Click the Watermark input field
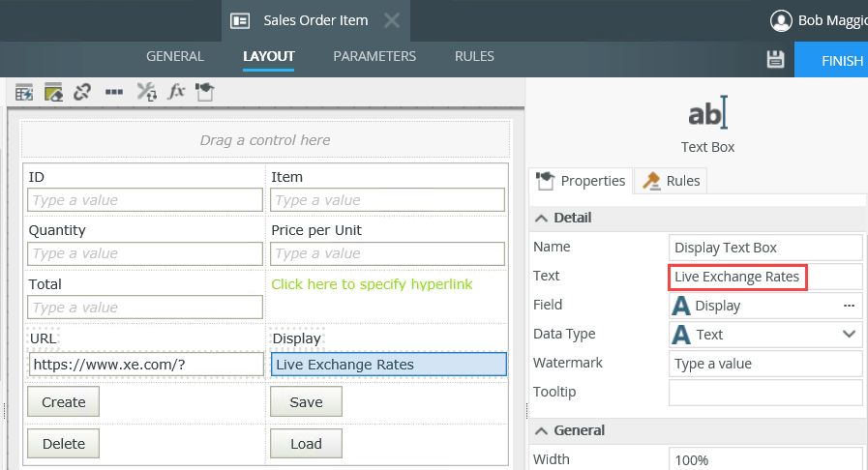This screenshot has width=868, height=470. coord(764,364)
